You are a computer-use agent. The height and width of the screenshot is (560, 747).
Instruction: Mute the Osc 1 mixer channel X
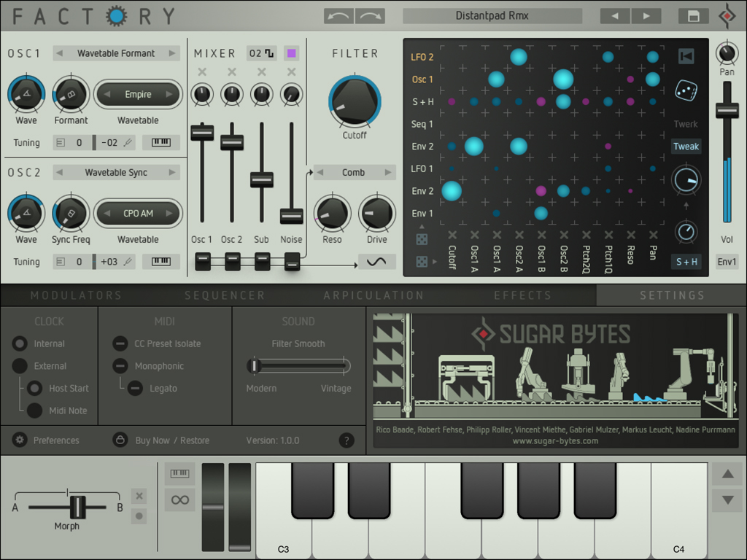[202, 72]
